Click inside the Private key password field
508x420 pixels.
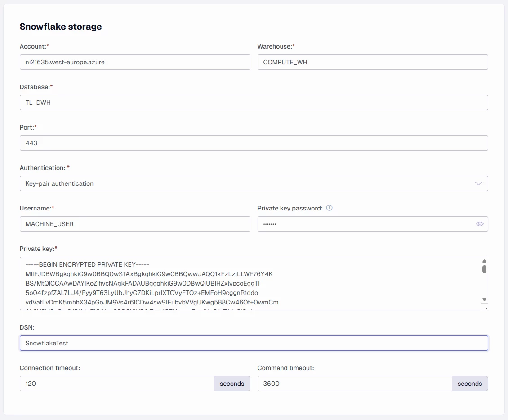[364, 224]
